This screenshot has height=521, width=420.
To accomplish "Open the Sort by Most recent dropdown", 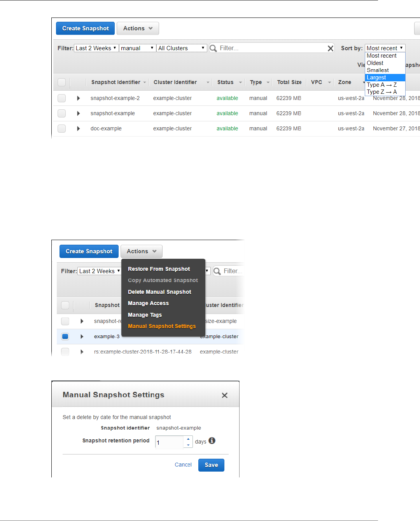I will tap(385, 48).
